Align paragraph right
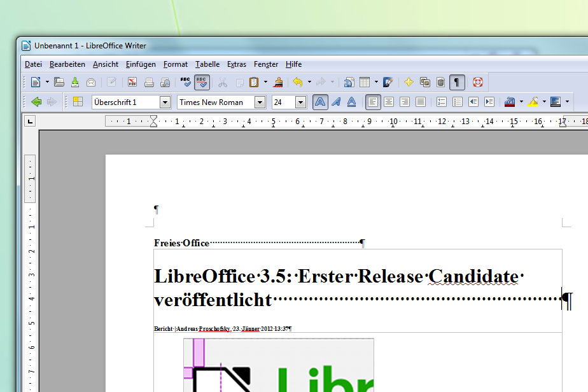Screen dimensions: 588x392 pyautogui.click(x=405, y=102)
